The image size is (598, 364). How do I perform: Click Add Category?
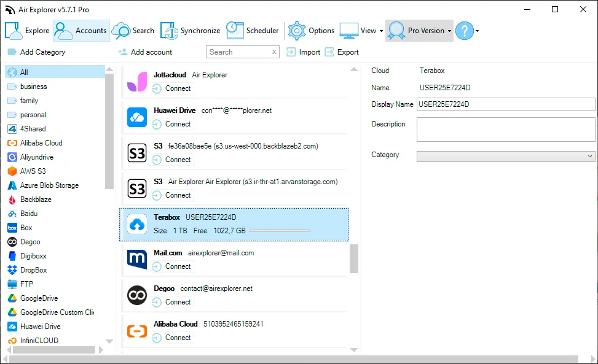[37, 52]
